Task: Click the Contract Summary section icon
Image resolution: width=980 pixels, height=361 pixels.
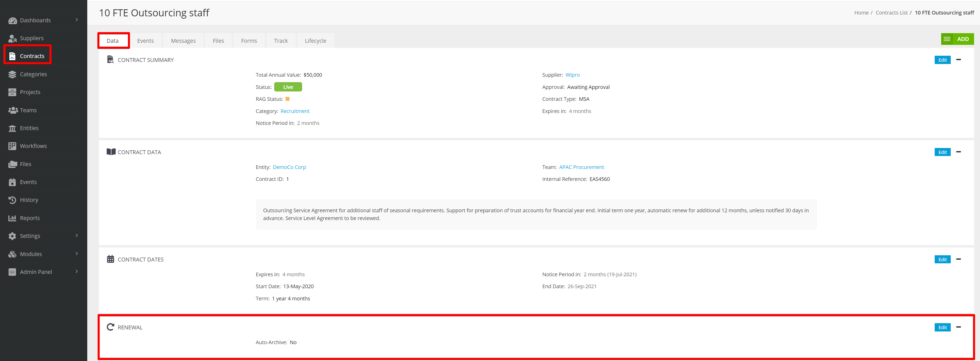Action: 110,59
